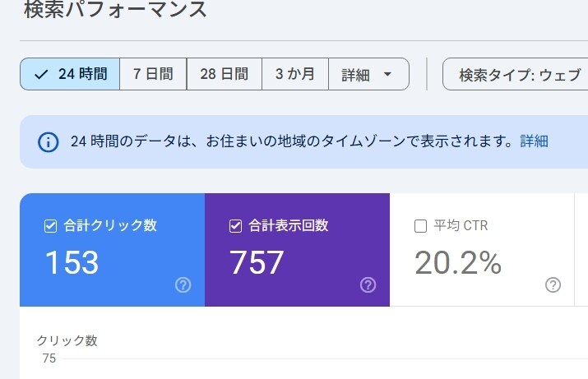Screen dimensions: 588x379
Task: Uncheck the 合計クリック数 checkbox
Action: 50,226
